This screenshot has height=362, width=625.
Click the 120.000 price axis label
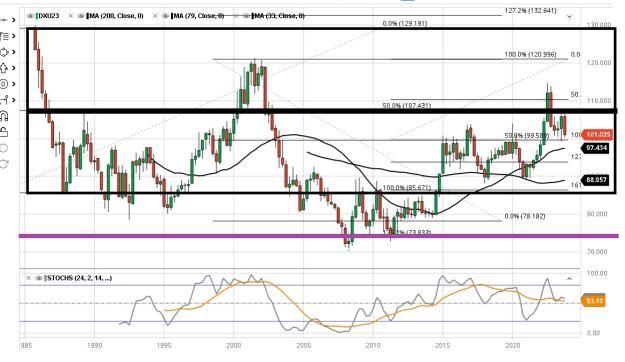(x=599, y=63)
